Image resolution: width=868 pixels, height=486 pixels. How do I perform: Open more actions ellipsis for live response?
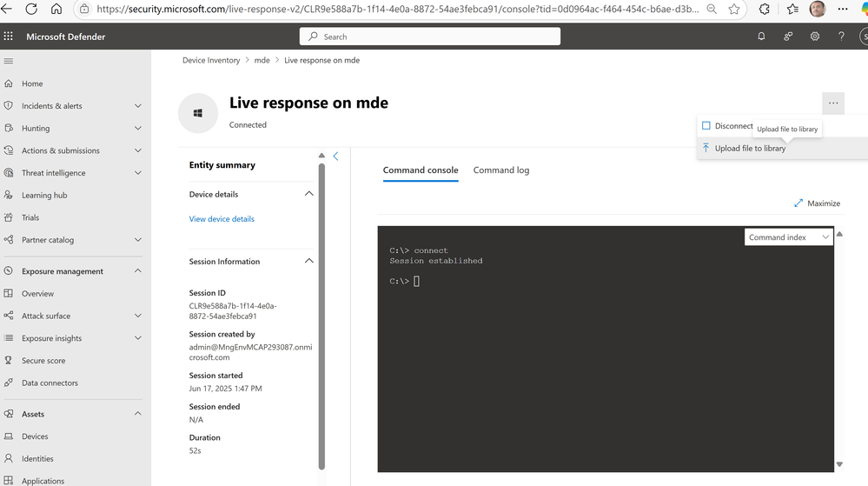833,103
